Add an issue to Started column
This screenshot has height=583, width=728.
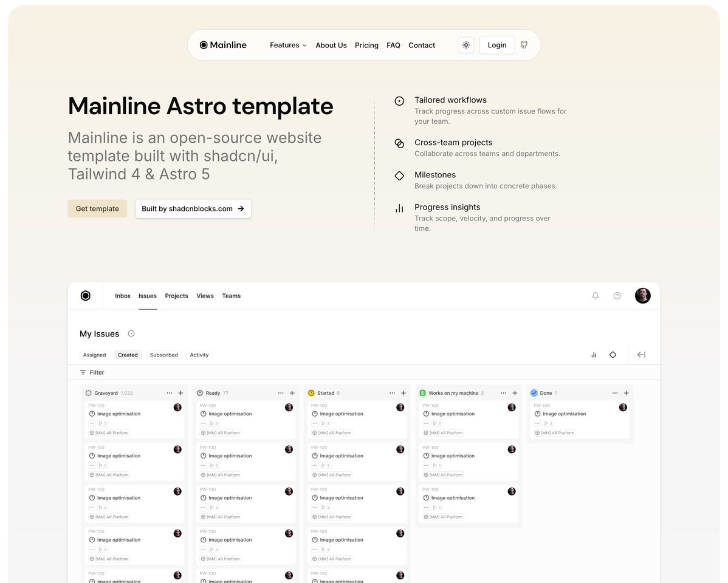(x=403, y=393)
